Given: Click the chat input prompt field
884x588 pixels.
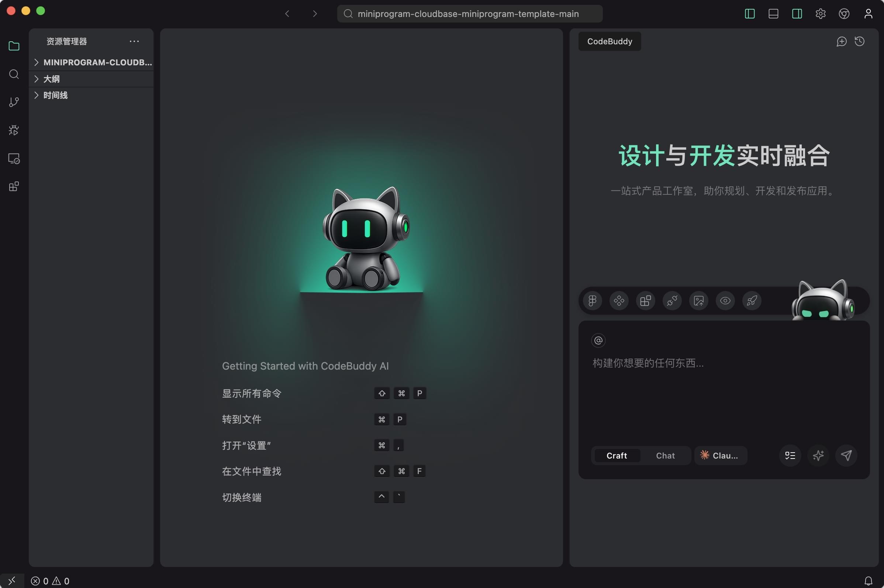Looking at the screenshot, I should 712,386.
